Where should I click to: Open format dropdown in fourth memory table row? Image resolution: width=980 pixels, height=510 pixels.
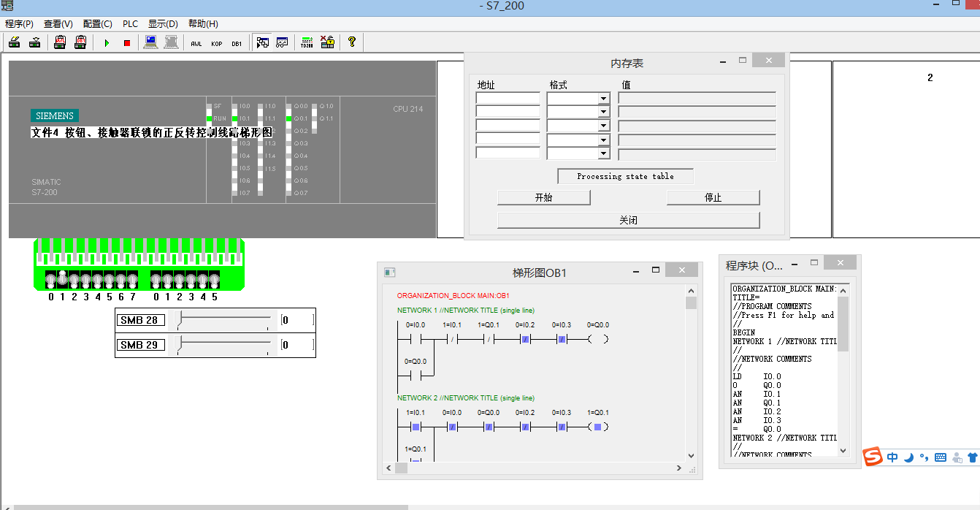tap(603, 140)
